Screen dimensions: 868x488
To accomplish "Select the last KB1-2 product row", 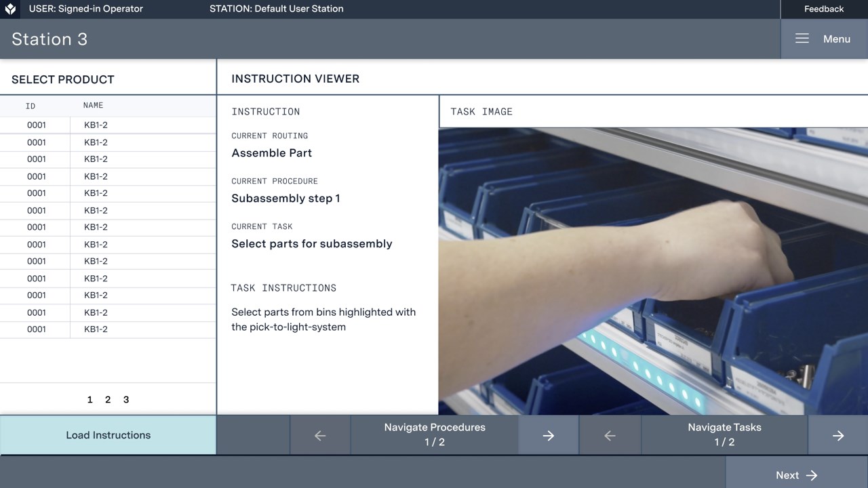I will (x=108, y=329).
